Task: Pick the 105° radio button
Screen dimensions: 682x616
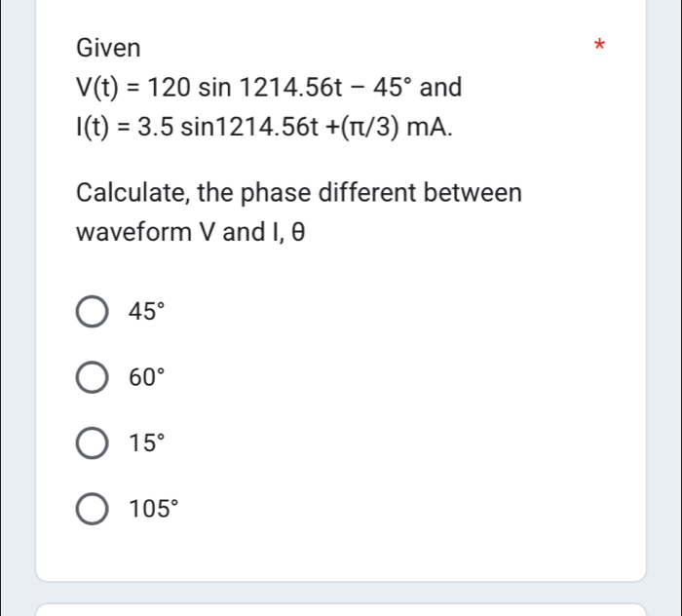Action: pyautogui.click(x=93, y=507)
